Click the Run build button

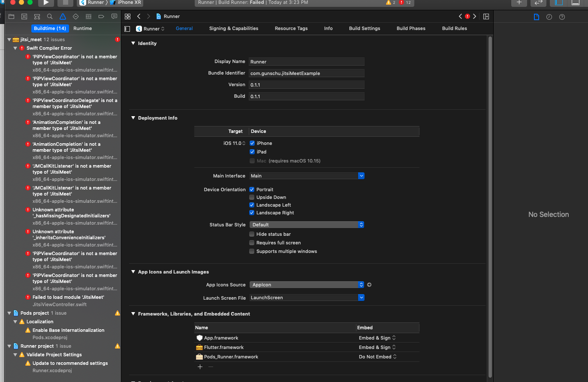tap(46, 3)
